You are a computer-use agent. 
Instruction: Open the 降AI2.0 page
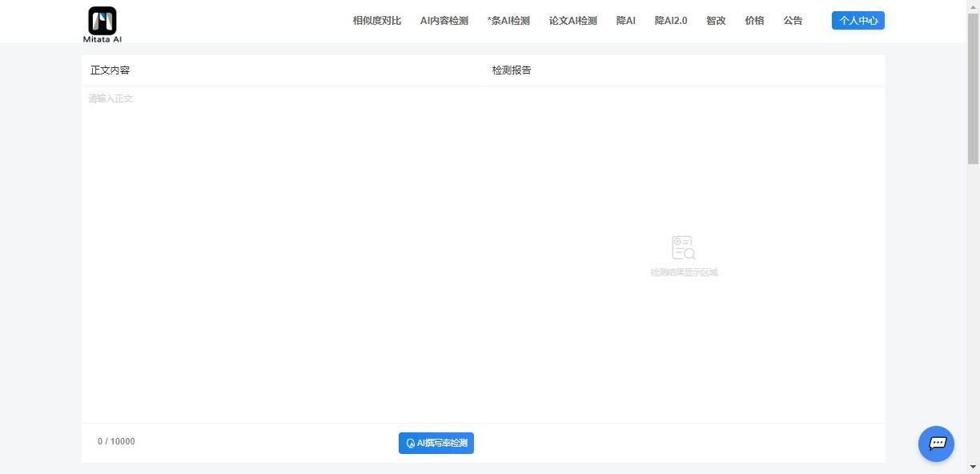tap(670, 20)
